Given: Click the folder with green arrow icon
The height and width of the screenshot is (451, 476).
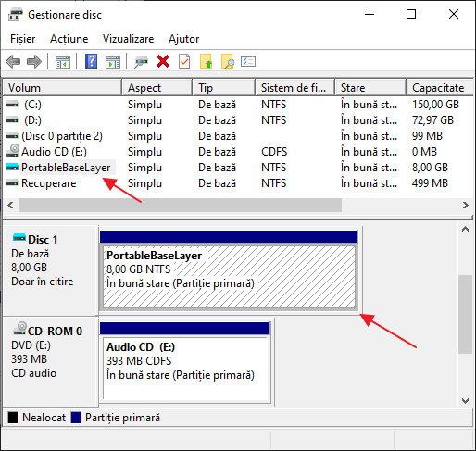Looking at the screenshot, I should tap(206, 61).
